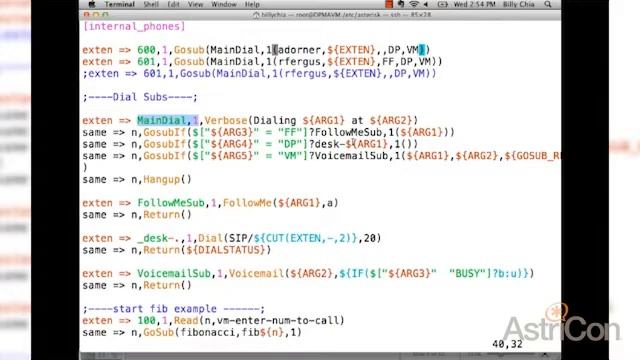Click the 40,32 cursor position indicator

coord(507,344)
